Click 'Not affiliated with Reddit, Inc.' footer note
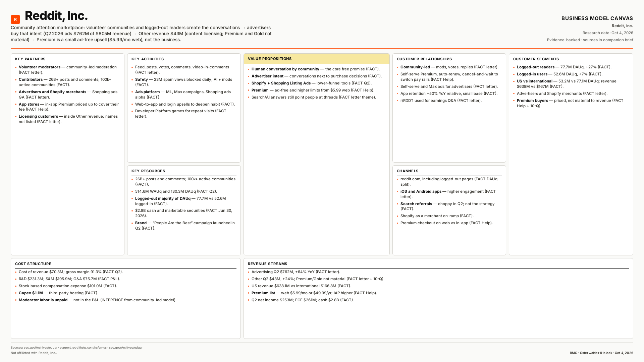This screenshot has width=644, height=362. pos(34,353)
